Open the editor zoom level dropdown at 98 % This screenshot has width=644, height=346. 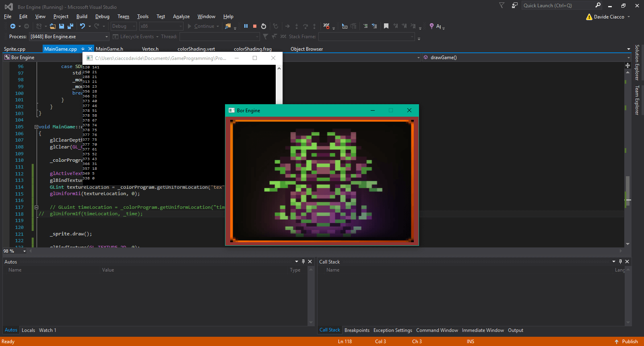(25, 251)
